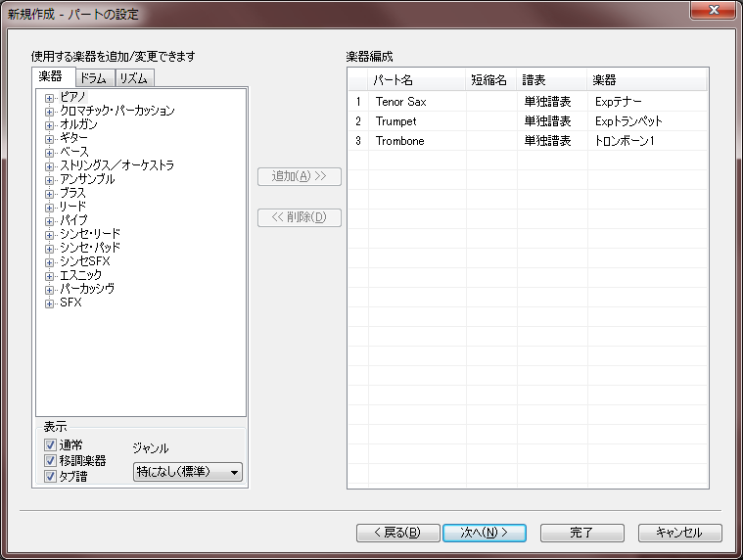Go back with < 戻る(B)
Image resolution: width=743 pixels, height=560 pixels.
tap(398, 533)
